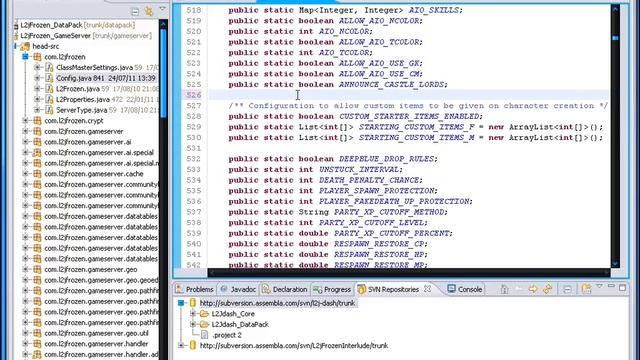This screenshot has width=640, height=360.
Task: Open ClassMasterSettings.java file
Action: [x=94, y=68]
